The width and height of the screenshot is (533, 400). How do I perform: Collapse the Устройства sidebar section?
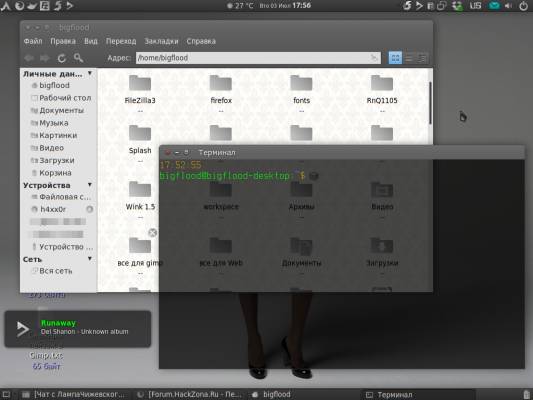point(90,185)
